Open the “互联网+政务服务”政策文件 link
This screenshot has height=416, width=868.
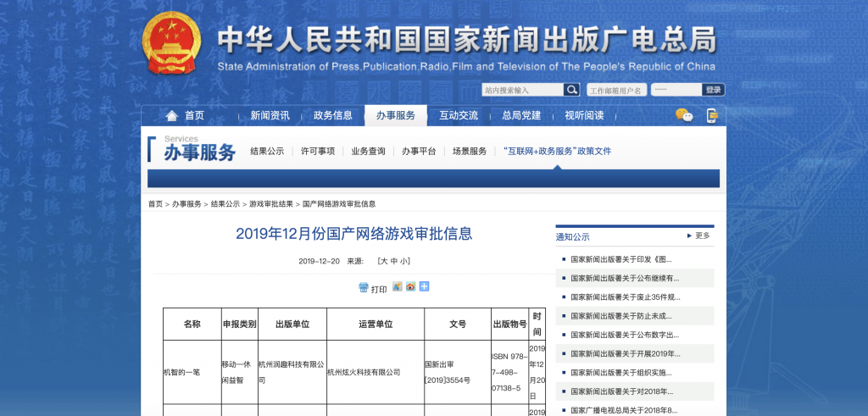tap(557, 152)
